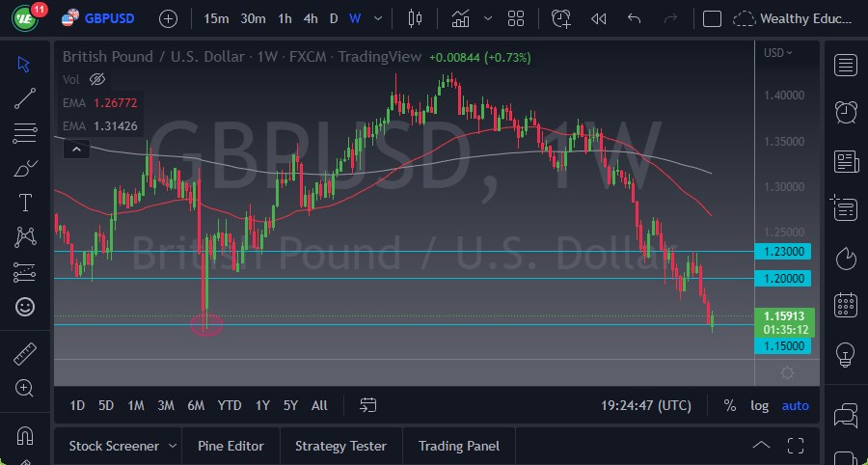Viewport: 868px width, 465px height.
Task: Click the candlestick chart style icon
Action: click(x=416, y=18)
